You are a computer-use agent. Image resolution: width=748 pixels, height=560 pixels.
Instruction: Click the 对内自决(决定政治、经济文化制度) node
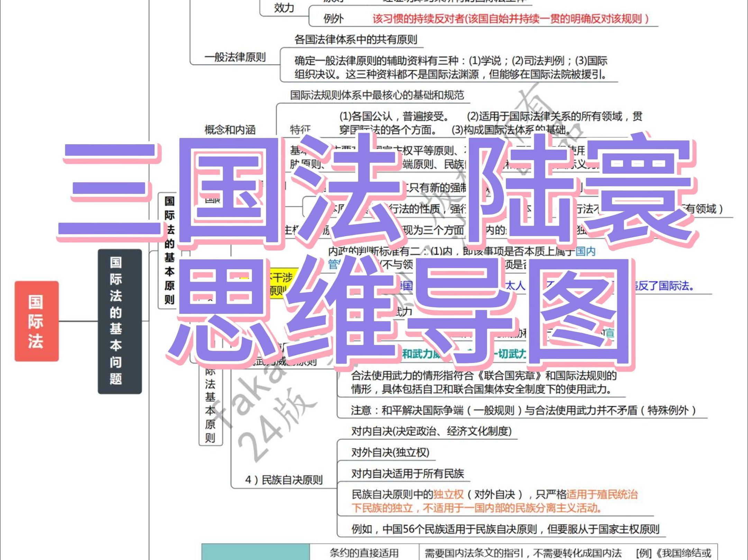(431, 431)
